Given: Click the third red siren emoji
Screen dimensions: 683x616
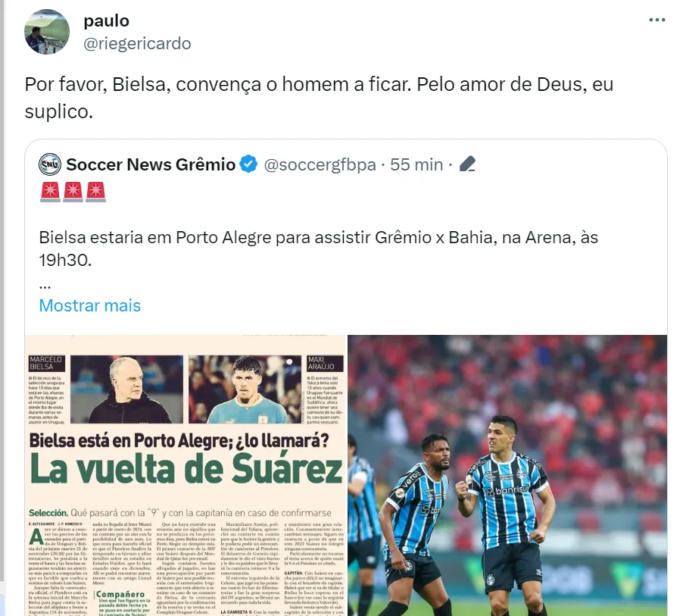Looking at the screenshot, I should (x=96, y=192).
